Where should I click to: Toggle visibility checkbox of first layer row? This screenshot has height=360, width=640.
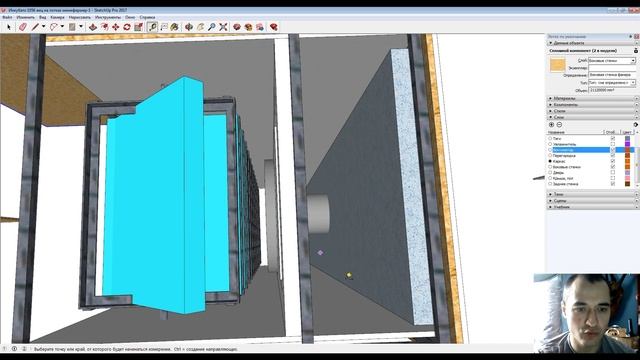(613, 138)
